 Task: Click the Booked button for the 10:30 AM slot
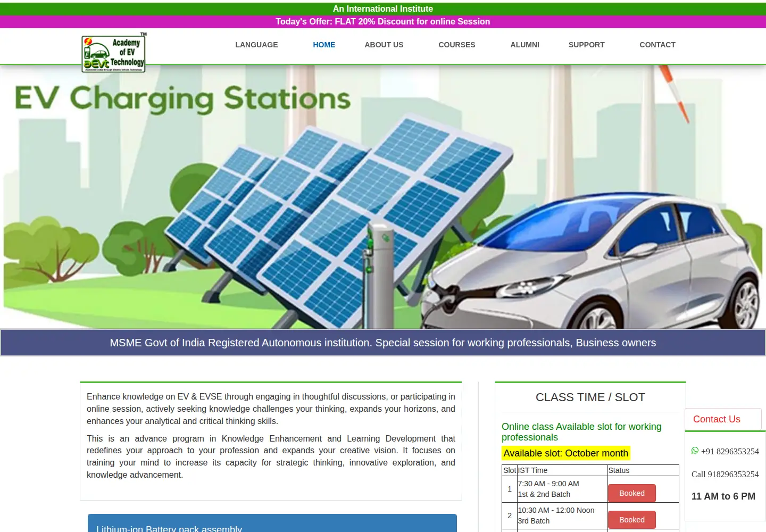(x=632, y=520)
